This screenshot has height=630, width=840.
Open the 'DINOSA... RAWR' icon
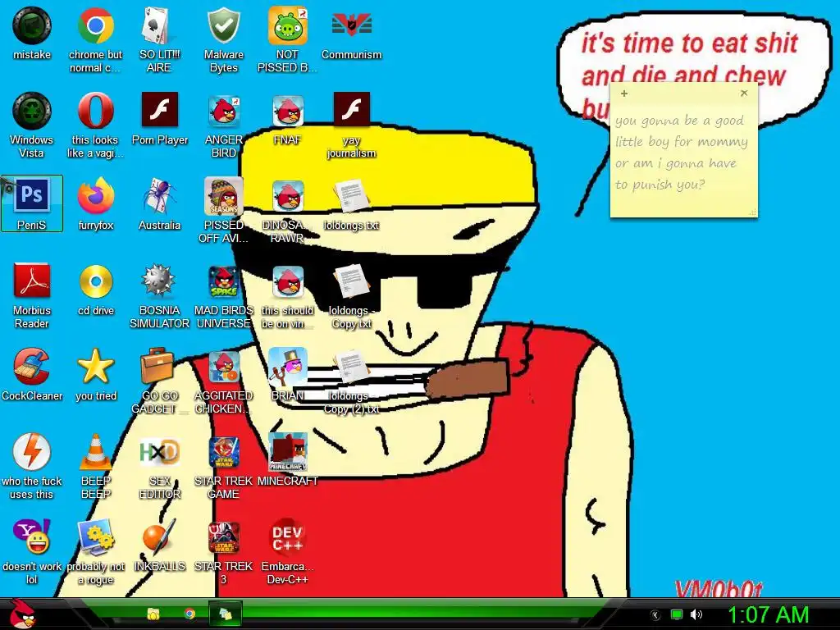(288, 210)
